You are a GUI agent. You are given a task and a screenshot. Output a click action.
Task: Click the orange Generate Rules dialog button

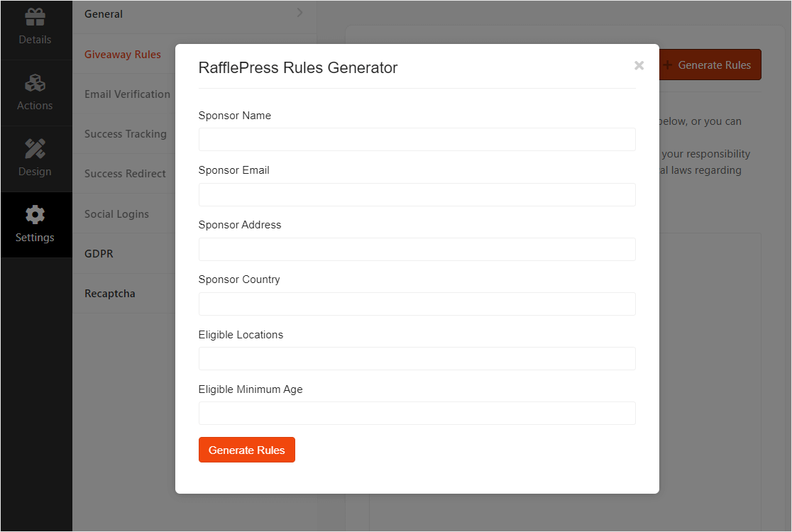246,450
